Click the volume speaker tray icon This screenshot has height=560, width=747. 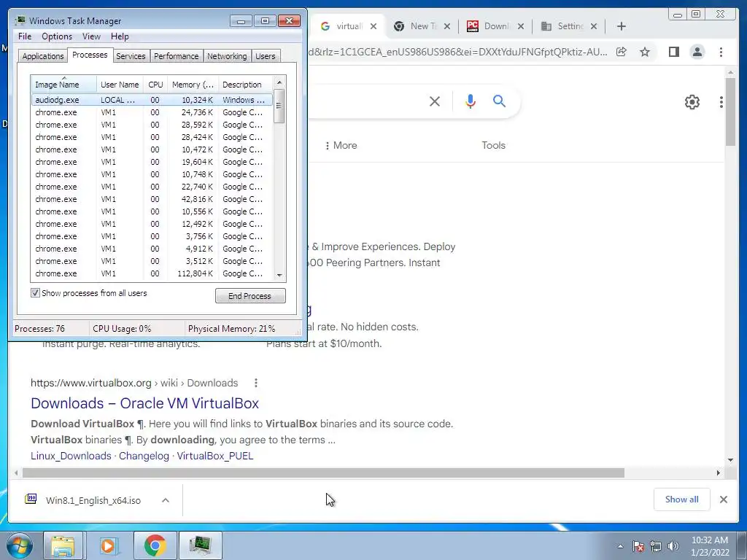pos(673,546)
